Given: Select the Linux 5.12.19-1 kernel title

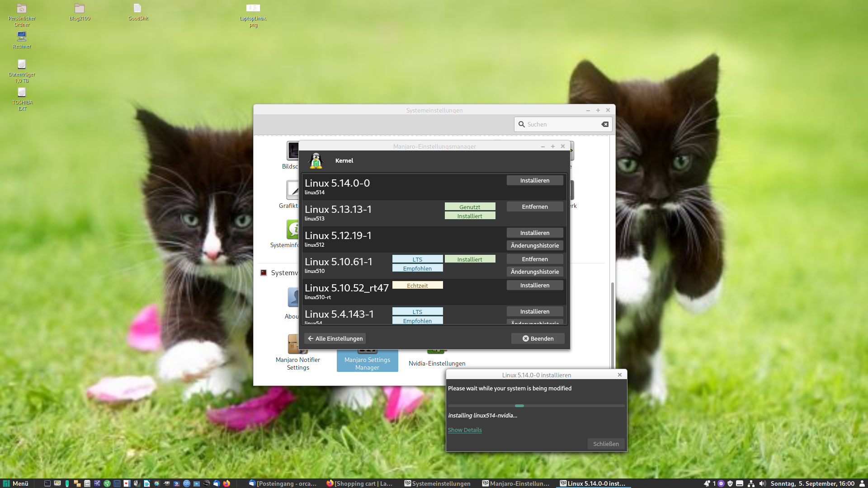Looking at the screenshot, I should pos(338,235).
